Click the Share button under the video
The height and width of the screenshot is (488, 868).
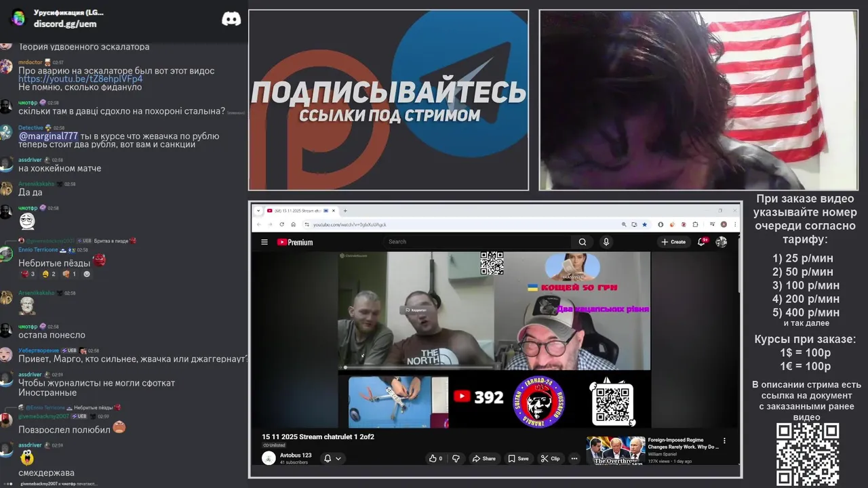tap(484, 459)
